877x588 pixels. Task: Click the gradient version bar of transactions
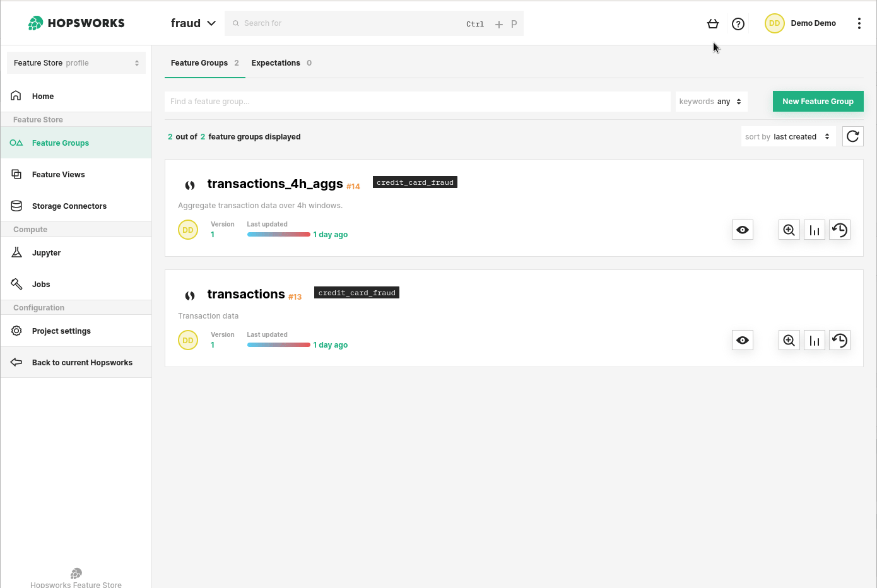point(278,344)
